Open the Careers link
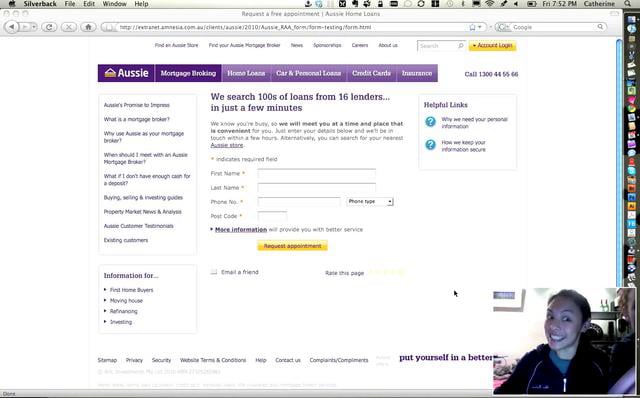 (x=360, y=45)
